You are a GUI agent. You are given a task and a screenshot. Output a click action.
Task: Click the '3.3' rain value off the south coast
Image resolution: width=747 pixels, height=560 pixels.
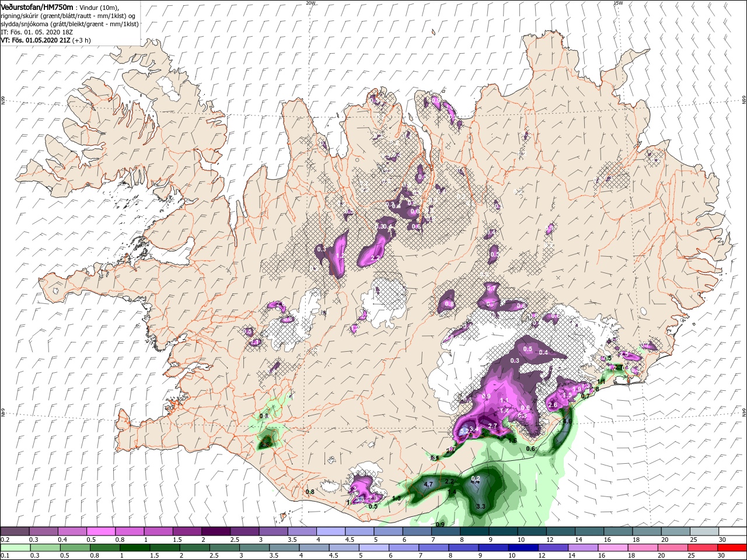point(480,506)
